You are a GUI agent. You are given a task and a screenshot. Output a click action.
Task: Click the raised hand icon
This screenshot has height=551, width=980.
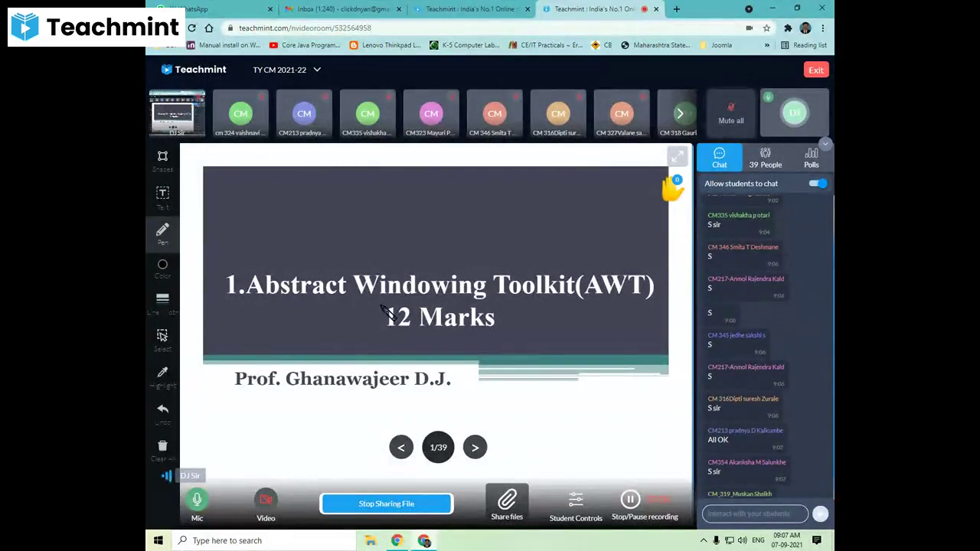[x=672, y=189]
